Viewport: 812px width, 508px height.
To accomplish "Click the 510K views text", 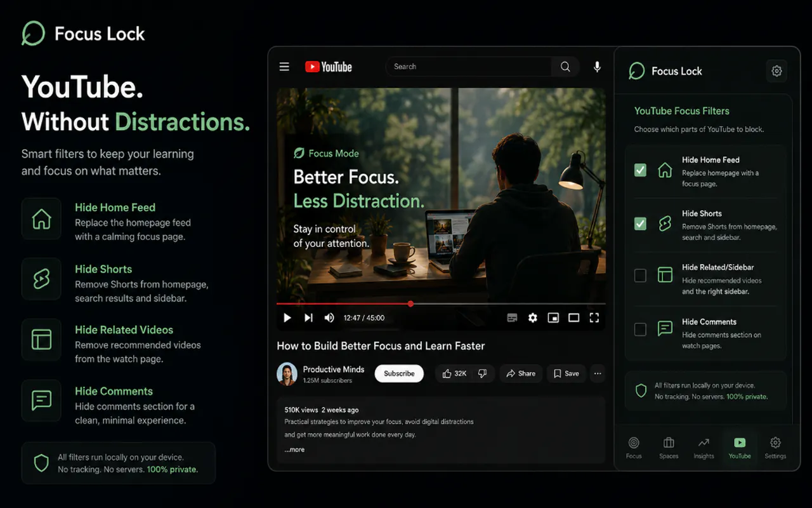I will (301, 410).
